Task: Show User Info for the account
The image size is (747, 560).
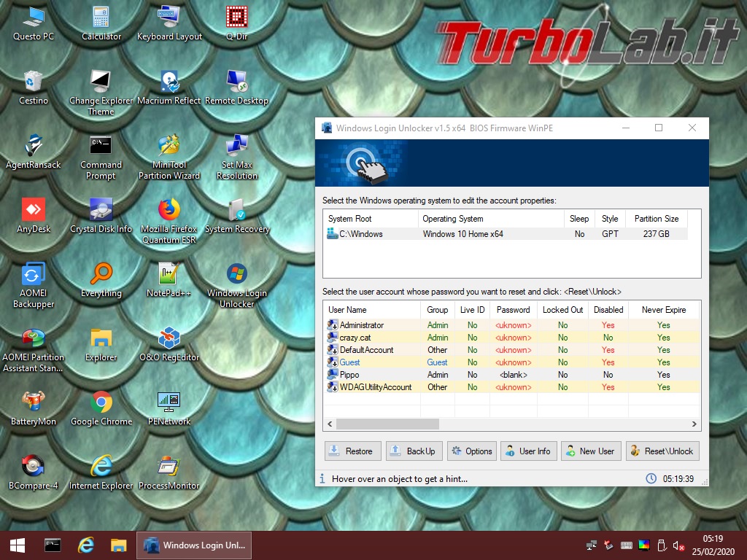Action: coord(528,451)
